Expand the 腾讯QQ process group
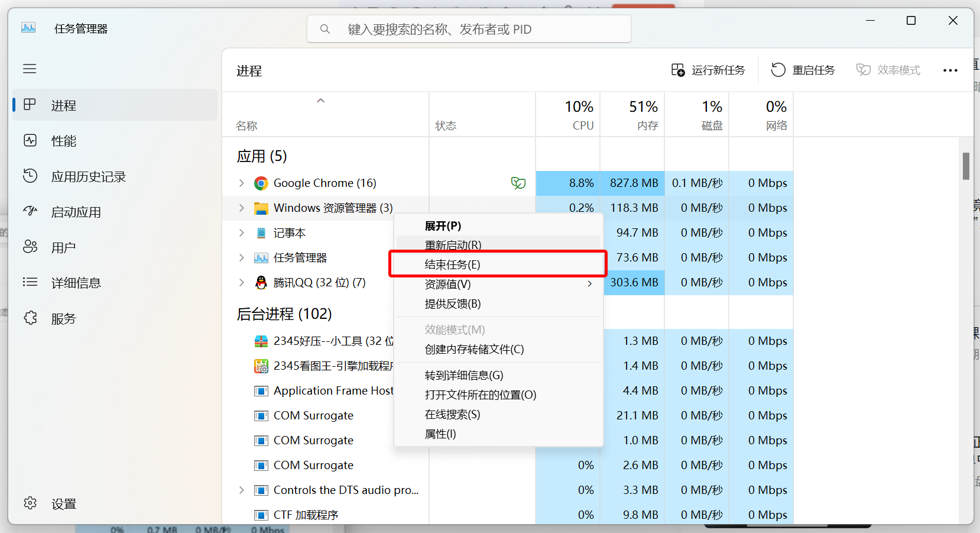The width and height of the screenshot is (980, 533). [x=242, y=282]
